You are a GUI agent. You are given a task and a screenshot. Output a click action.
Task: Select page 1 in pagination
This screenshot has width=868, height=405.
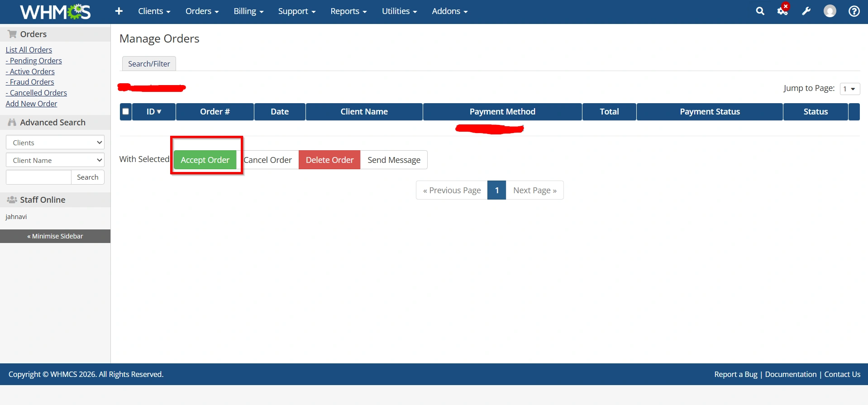click(x=497, y=191)
